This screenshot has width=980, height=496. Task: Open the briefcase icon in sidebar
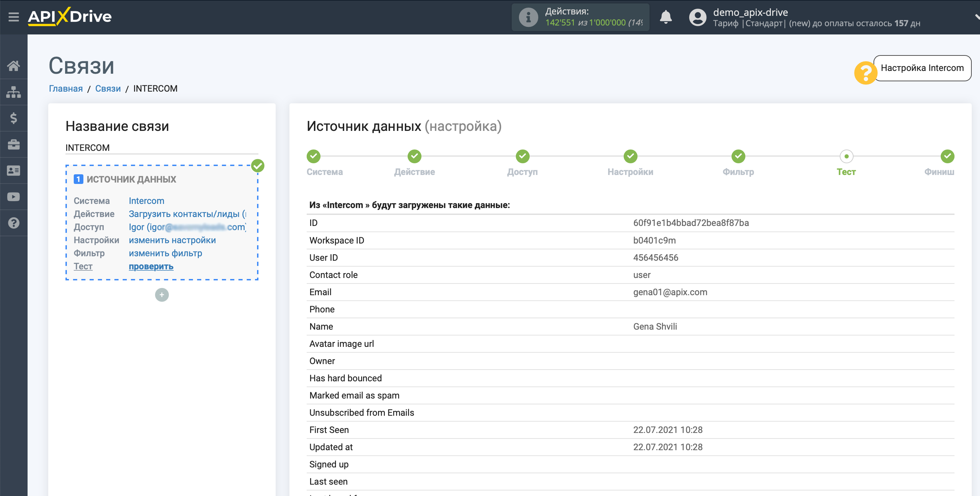tap(14, 145)
